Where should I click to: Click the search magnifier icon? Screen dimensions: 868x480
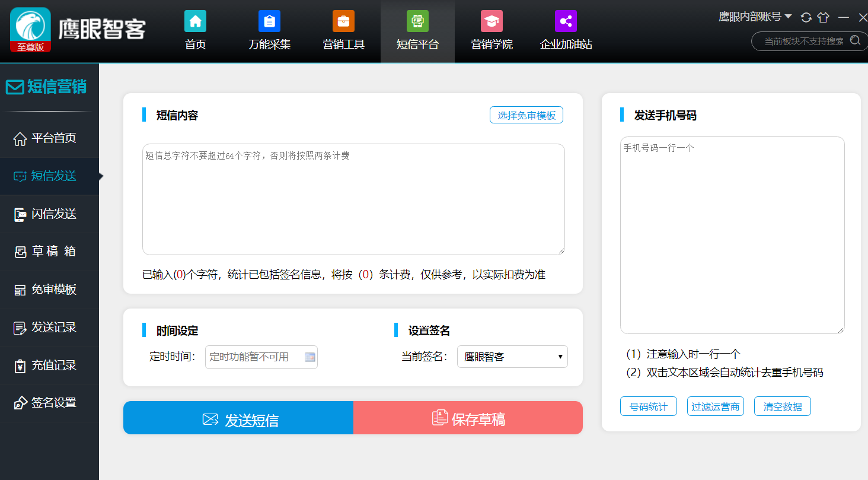tap(855, 40)
